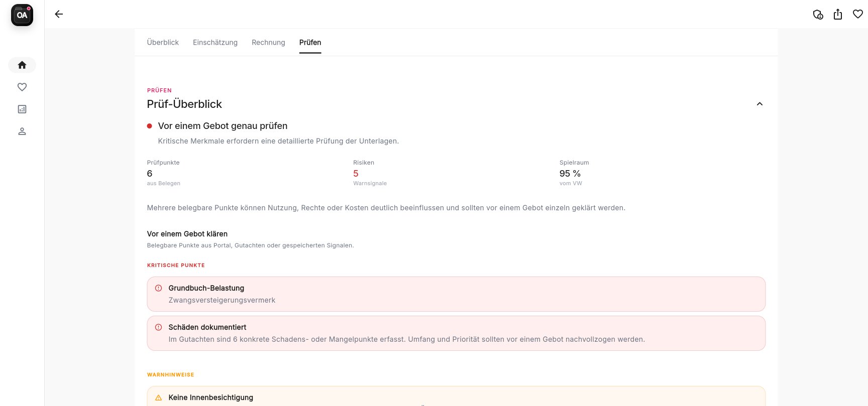Click the shield alert icon top right

(x=818, y=15)
